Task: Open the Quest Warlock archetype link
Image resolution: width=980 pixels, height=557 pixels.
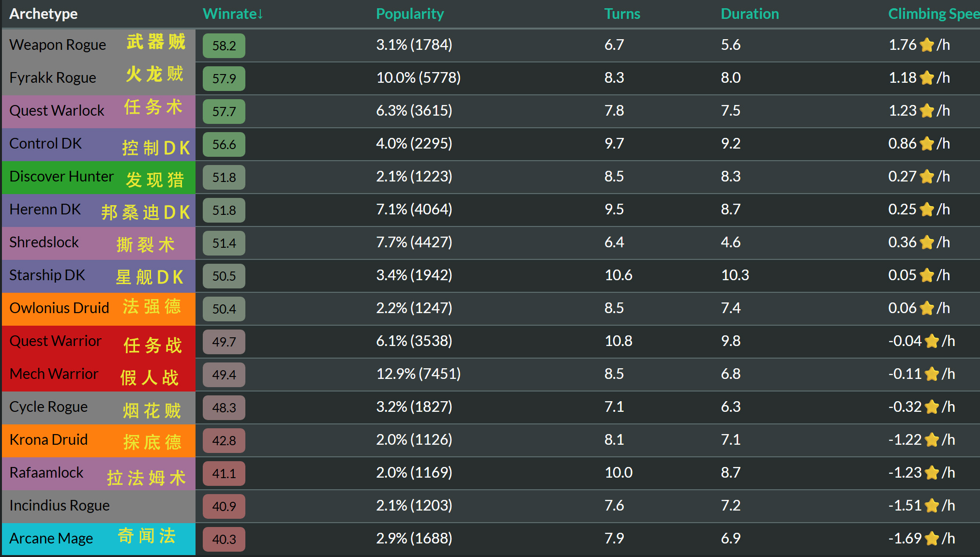Action: (57, 111)
